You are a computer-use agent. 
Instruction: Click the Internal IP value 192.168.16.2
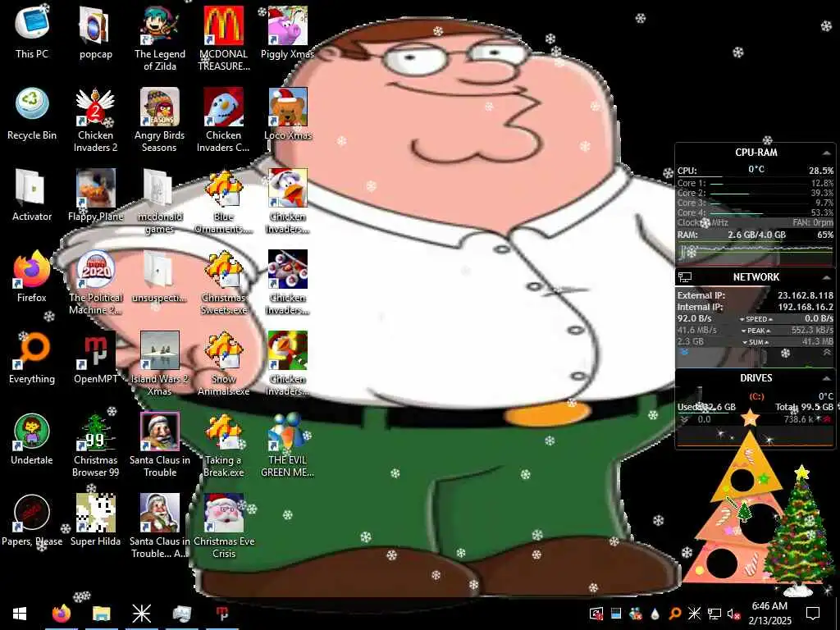806,307
